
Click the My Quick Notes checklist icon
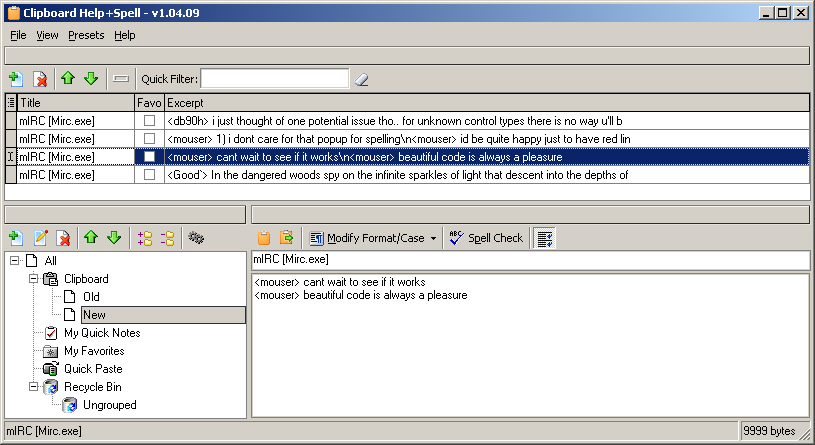coord(50,333)
